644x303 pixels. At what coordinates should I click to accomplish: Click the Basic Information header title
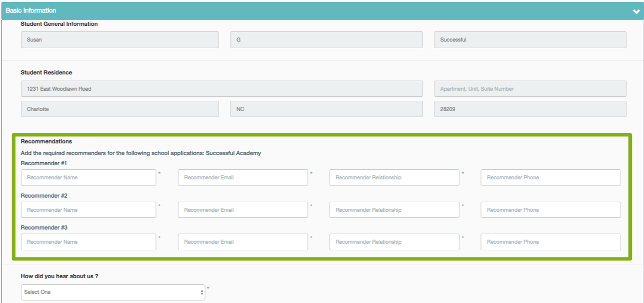coord(31,11)
